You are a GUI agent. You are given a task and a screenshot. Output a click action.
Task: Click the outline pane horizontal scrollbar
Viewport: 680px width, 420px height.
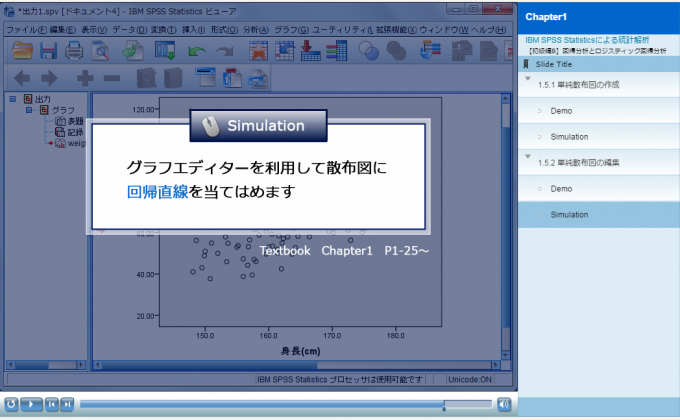46,365
